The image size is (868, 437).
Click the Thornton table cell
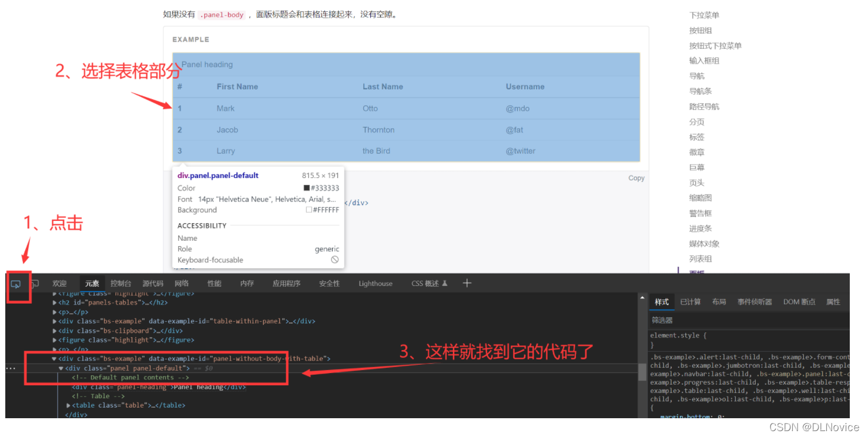(x=378, y=130)
